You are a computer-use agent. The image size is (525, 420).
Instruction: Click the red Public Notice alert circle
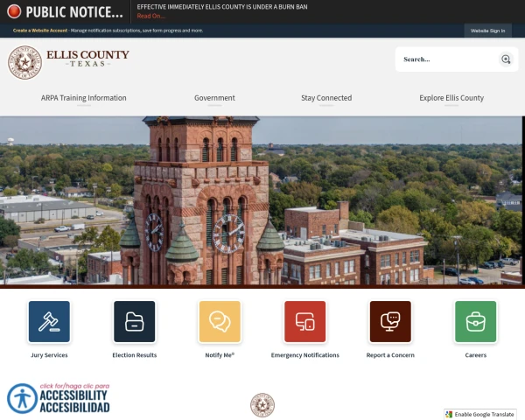click(x=14, y=11)
